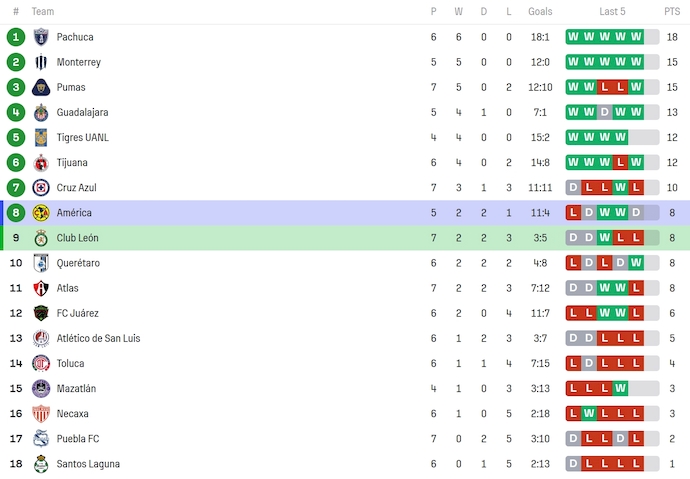Click the Tijuana team crest
Image resolution: width=690 pixels, height=479 pixels.
41,162
